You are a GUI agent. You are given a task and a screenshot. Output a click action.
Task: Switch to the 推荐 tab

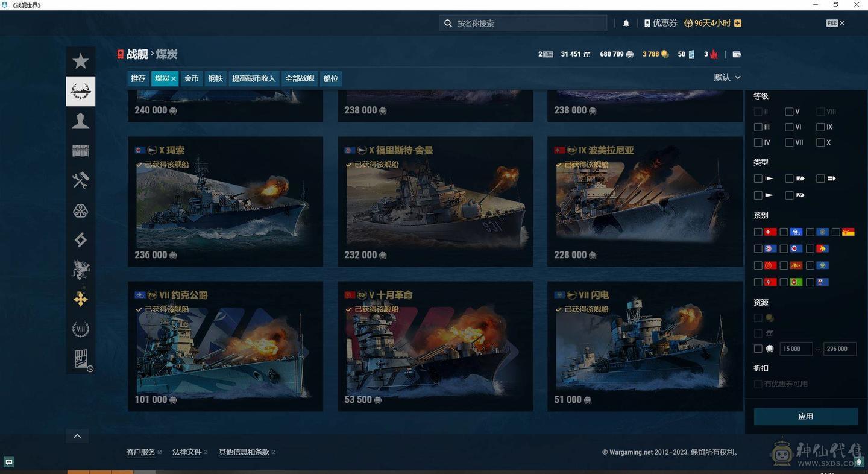coord(138,78)
